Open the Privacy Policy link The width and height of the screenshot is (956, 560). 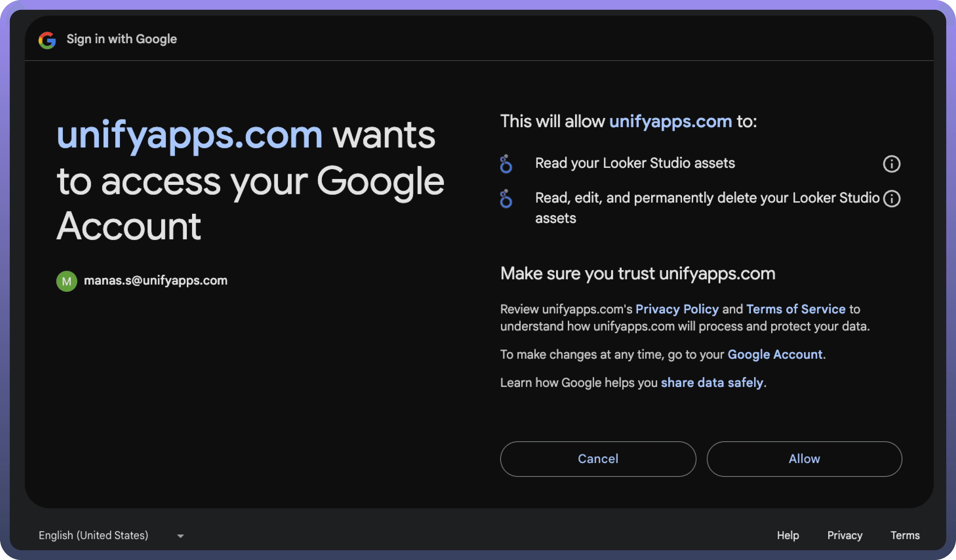tap(677, 309)
